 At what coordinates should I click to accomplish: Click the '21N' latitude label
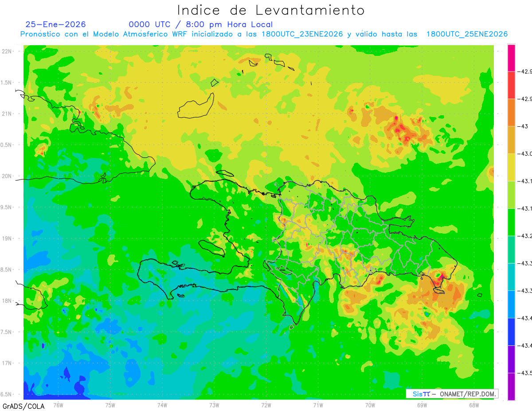(7, 114)
